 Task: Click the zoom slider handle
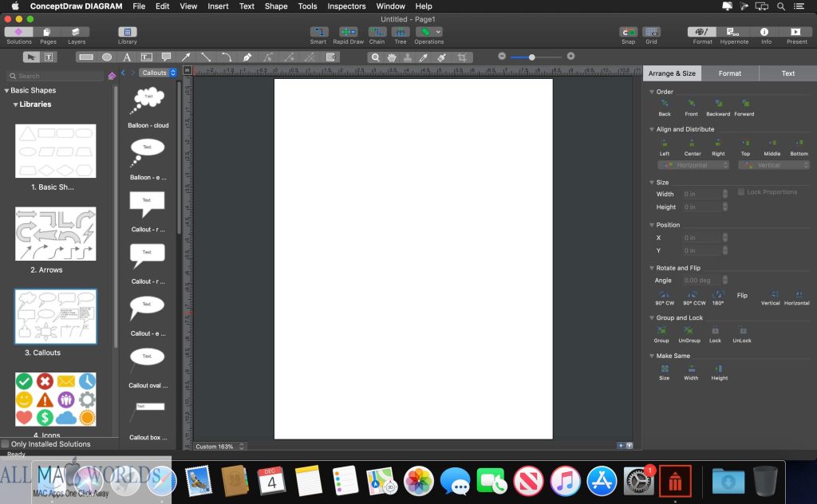point(531,57)
